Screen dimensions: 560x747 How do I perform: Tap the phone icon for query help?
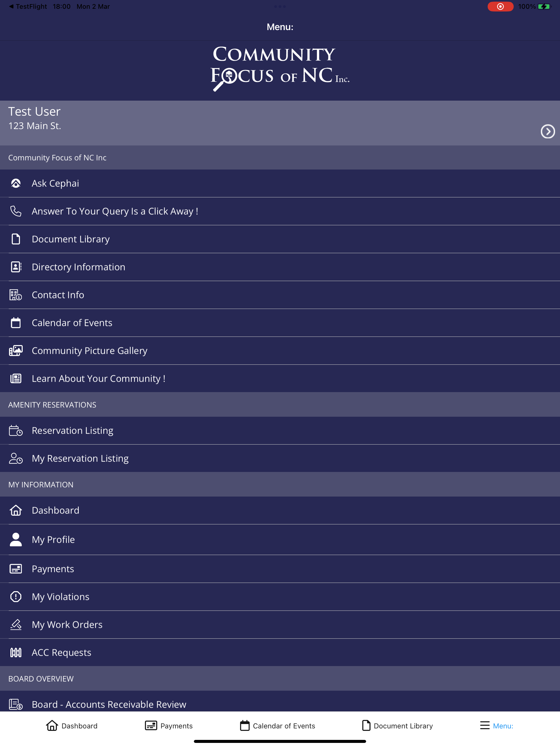point(16,211)
